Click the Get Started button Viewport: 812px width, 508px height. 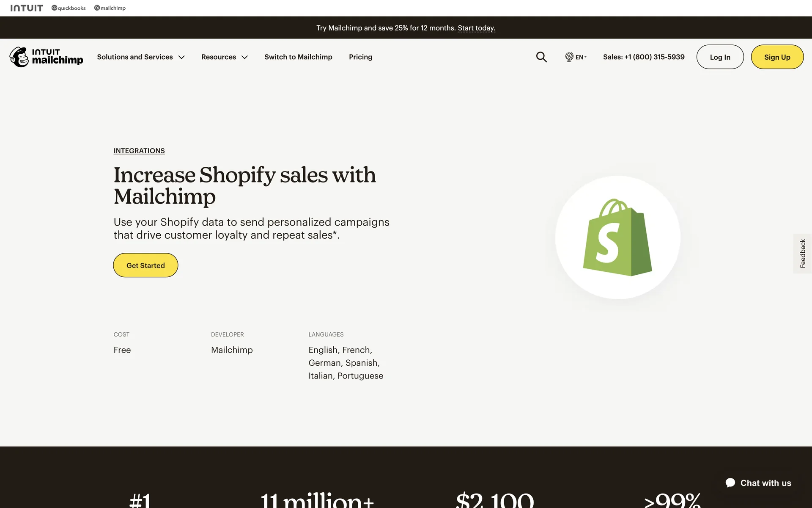(145, 265)
